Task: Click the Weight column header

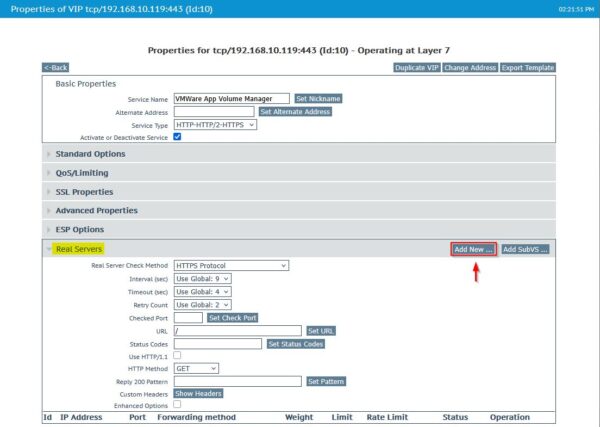Action: (x=299, y=417)
